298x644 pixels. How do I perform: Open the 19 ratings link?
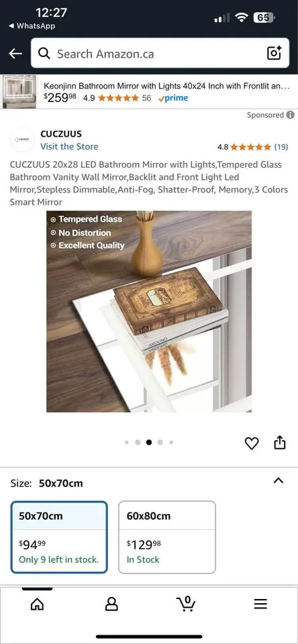click(281, 147)
